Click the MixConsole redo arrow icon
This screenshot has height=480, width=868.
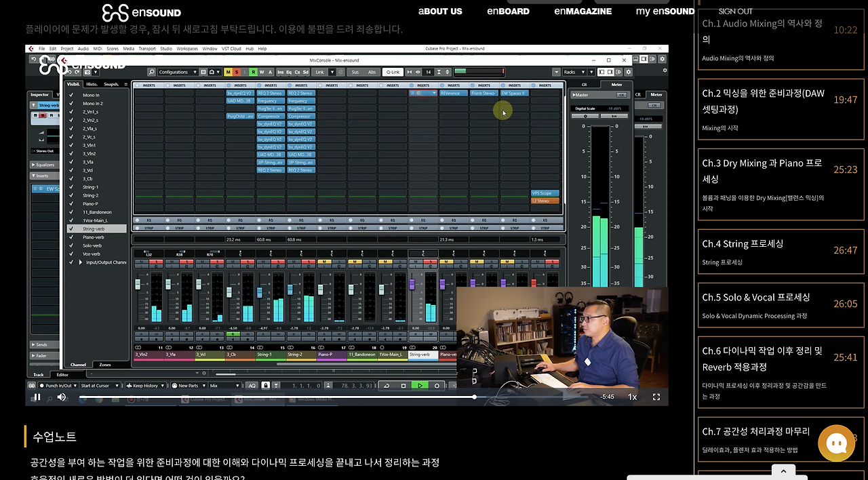(77, 72)
